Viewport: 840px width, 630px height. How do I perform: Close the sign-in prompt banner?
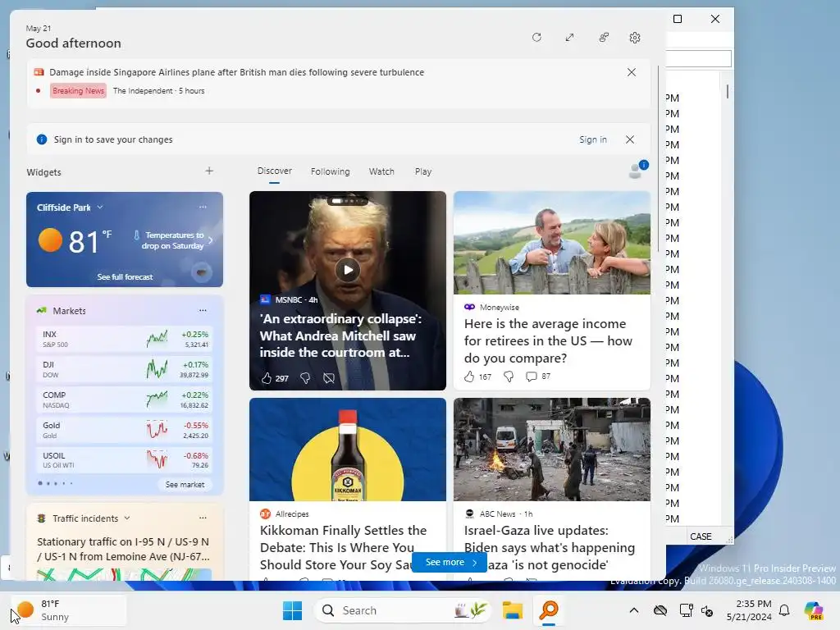pos(630,139)
